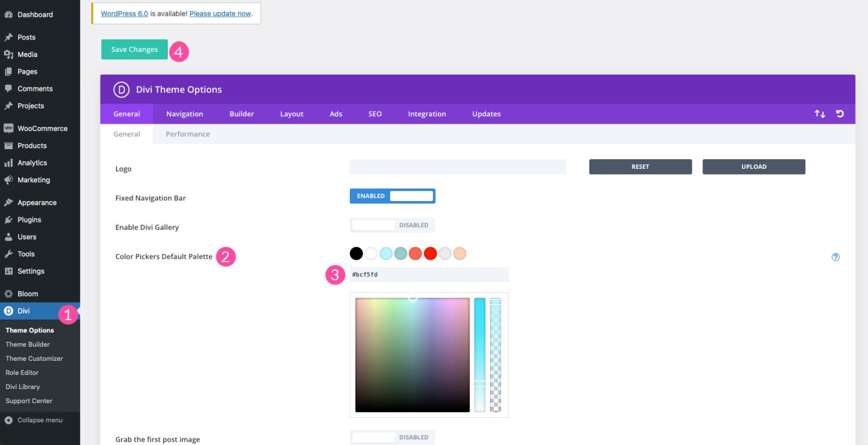Open import/export with the arrows icon
Screen dimensions: 868x445
(820, 114)
